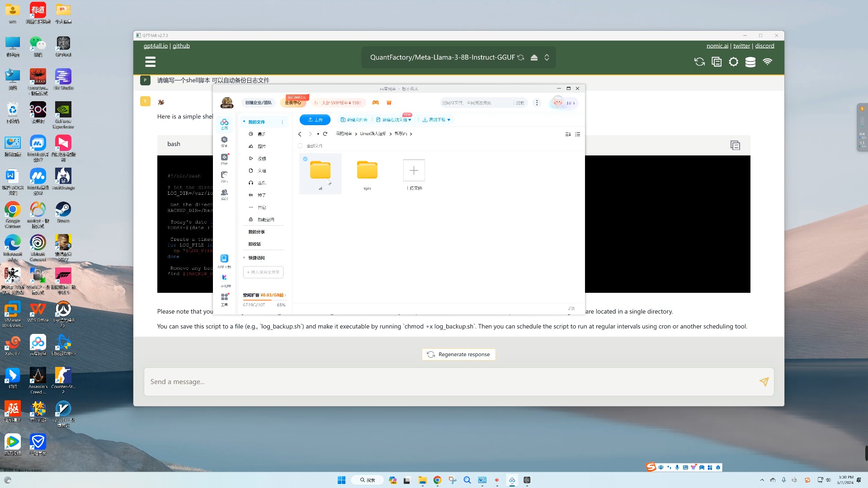Click the gift icon in Netdisk header
Viewport: 868px width, 488px height.
(389, 103)
